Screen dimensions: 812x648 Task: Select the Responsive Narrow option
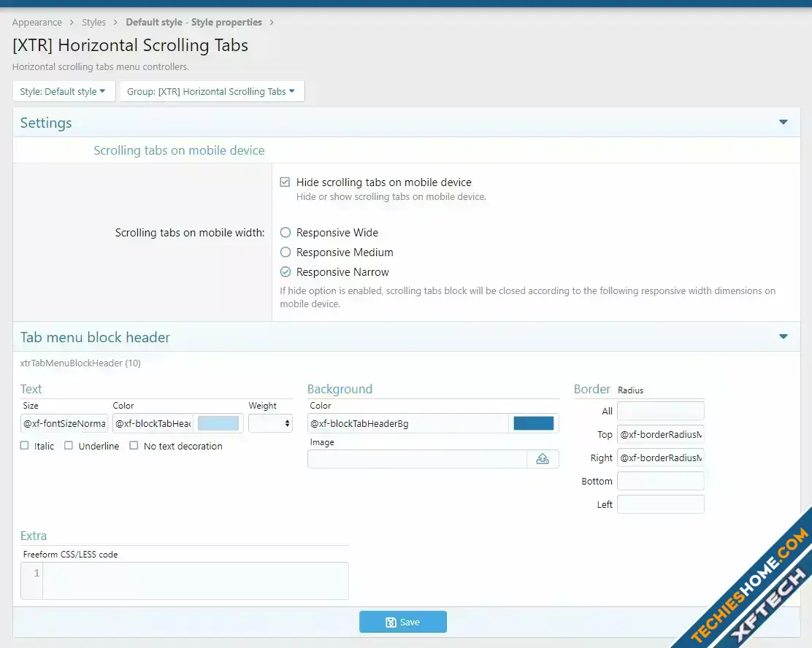tap(286, 272)
